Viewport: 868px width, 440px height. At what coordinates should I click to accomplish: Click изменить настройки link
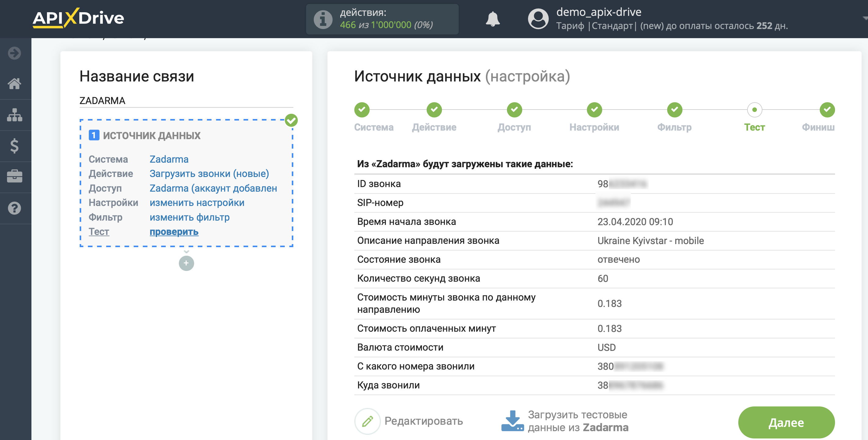(197, 203)
